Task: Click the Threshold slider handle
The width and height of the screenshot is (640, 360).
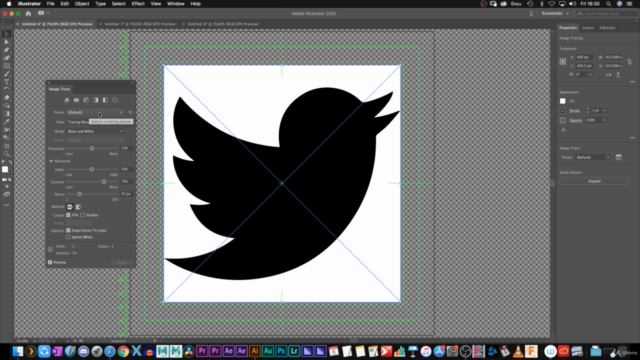Action: [92, 149]
